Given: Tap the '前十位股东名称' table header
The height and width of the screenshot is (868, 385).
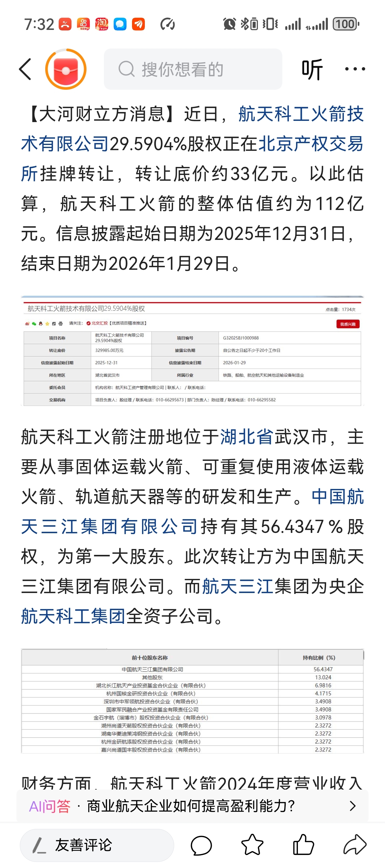Looking at the screenshot, I should [x=150, y=657].
